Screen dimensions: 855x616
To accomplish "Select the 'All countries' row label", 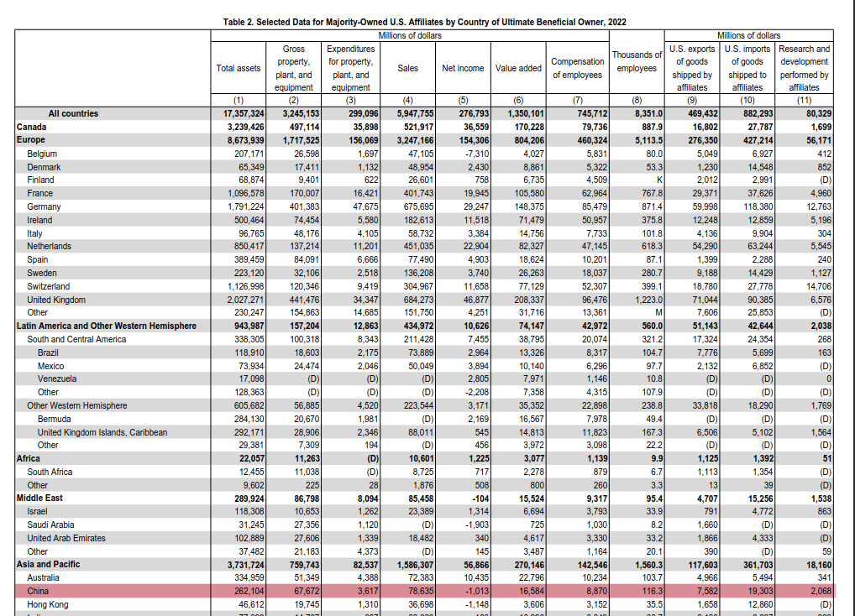I will point(73,114).
